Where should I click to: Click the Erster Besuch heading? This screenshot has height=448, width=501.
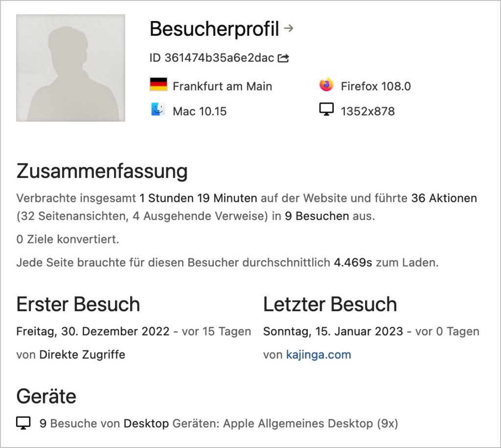click(78, 304)
